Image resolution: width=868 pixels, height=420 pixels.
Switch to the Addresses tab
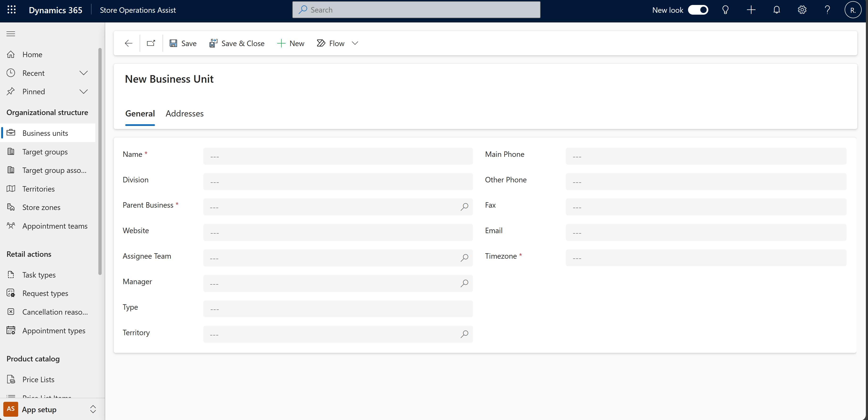tap(184, 113)
